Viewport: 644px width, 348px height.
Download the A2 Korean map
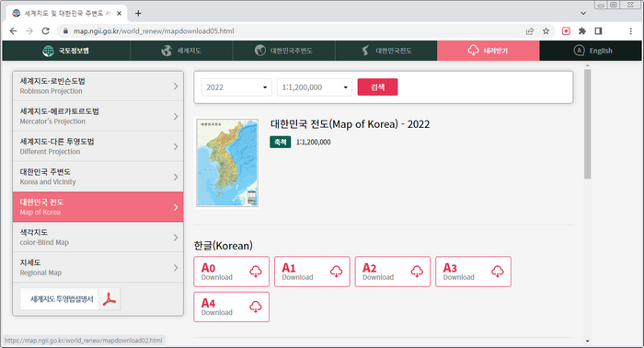[x=393, y=272]
